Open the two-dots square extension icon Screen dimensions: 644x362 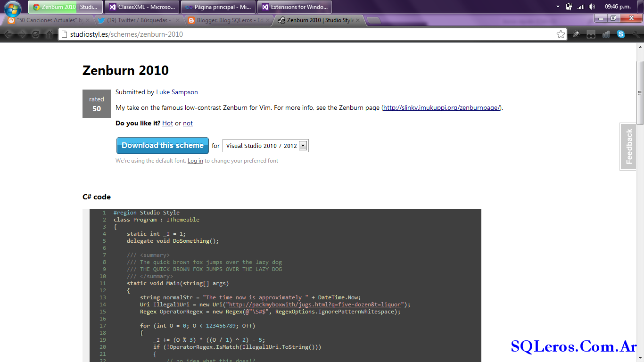click(591, 34)
